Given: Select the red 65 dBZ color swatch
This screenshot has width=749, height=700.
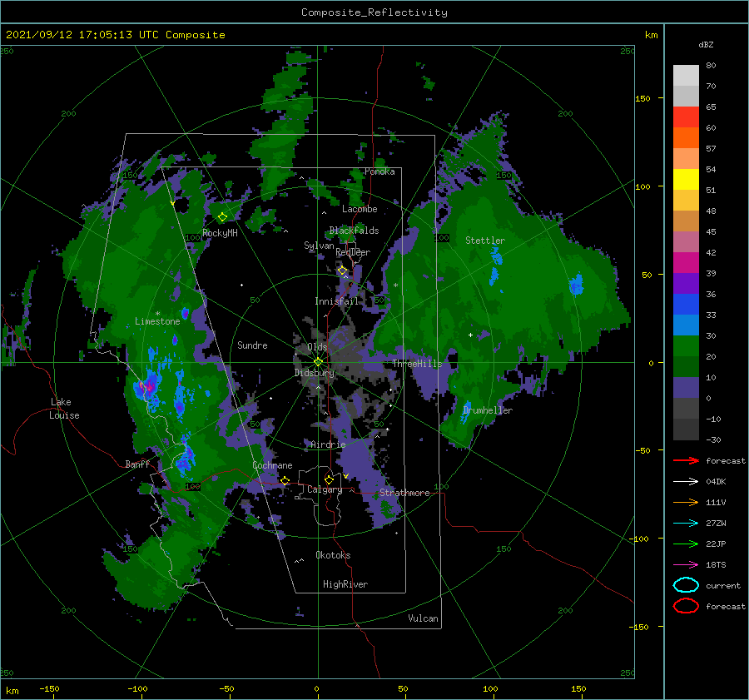Looking at the screenshot, I should [686, 117].
